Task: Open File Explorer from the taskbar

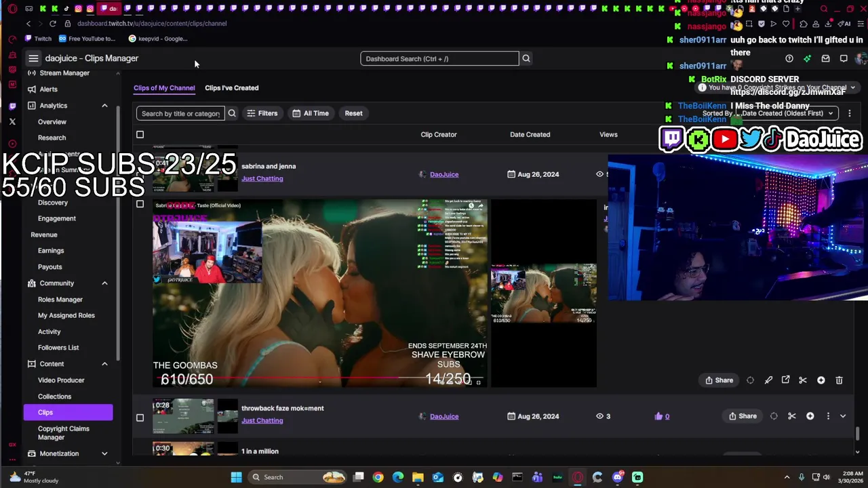Action: pyautogui.click(x=418, y=477)
